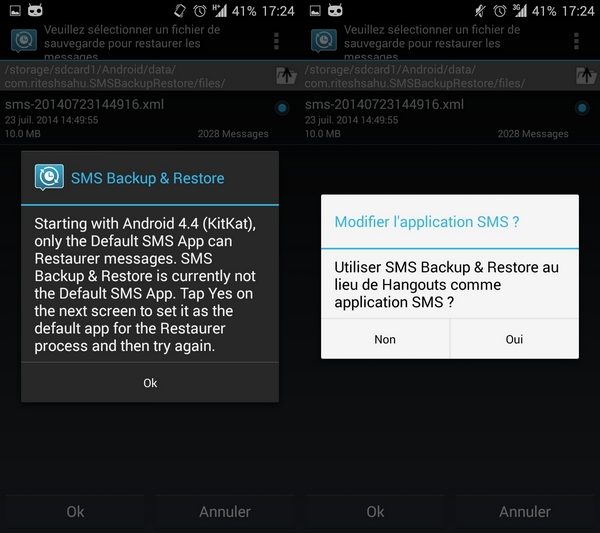Tap bottom Ok button on left screen
The width and height of the screenshot is (600, 533).
point(75,512)
